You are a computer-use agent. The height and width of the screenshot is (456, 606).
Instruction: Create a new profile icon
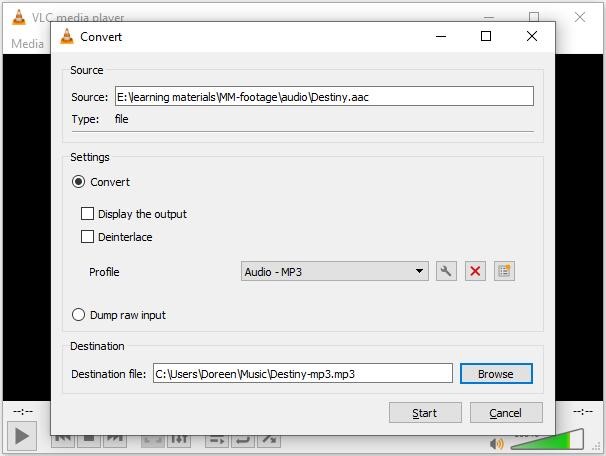504,271
